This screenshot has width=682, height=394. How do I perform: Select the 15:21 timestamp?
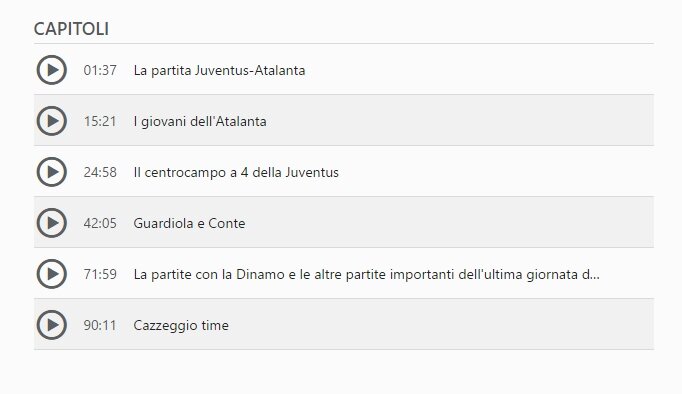point(100,121)
